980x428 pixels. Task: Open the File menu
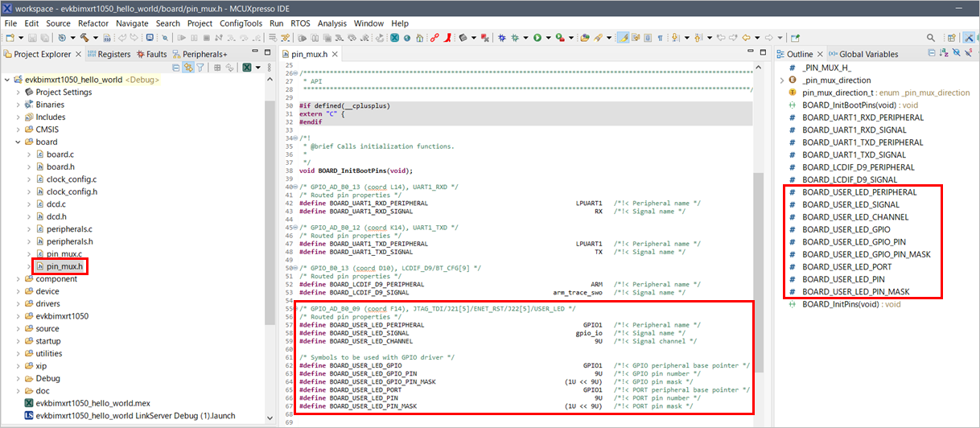click(x=10, y=23)
